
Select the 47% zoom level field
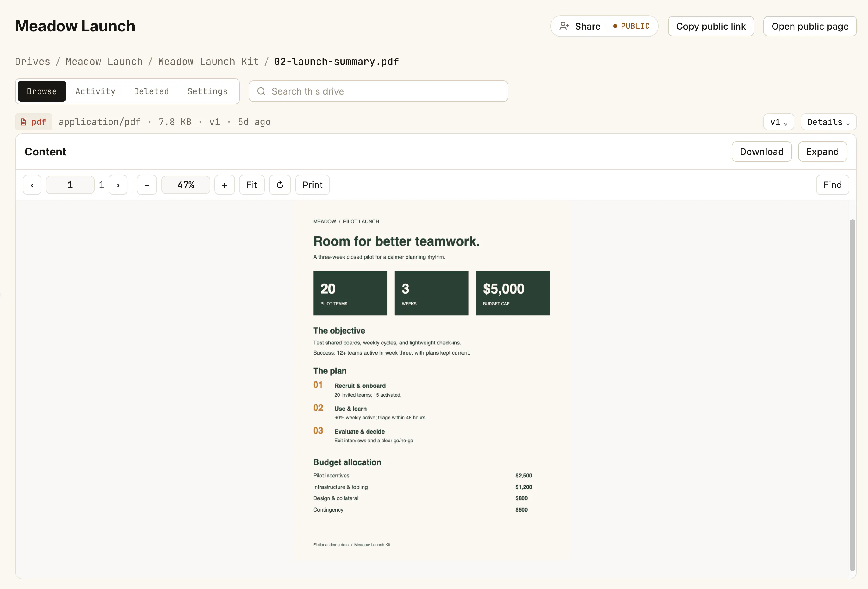186,185
